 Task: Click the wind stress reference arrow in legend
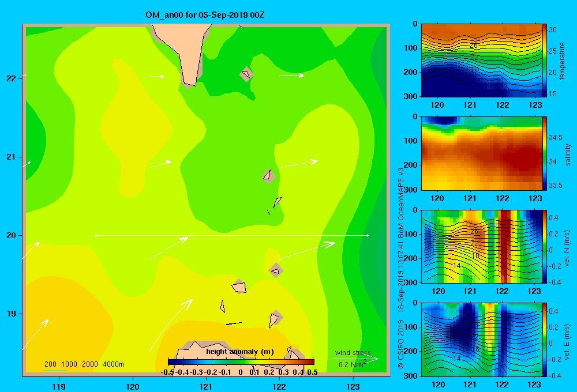(355, 359)
